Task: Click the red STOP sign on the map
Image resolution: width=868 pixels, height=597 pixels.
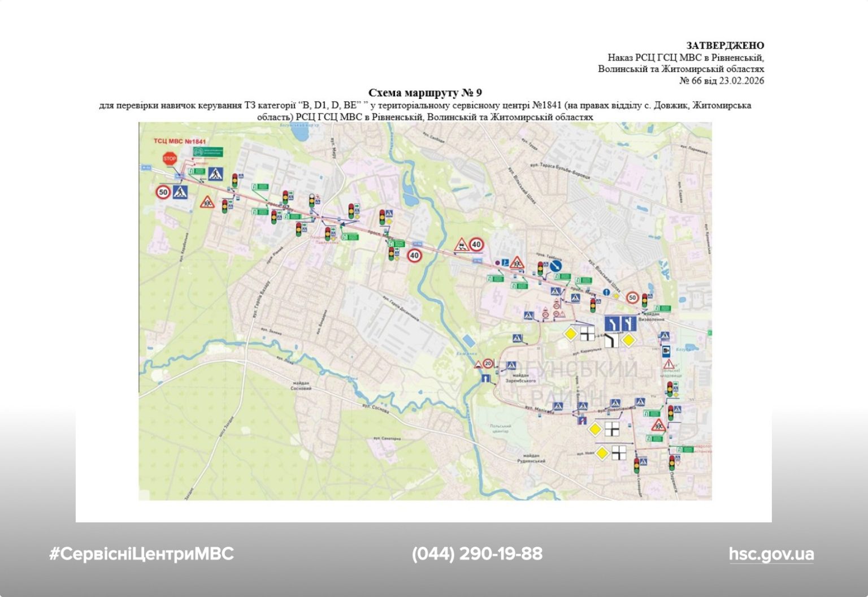Action: (170, 159)
